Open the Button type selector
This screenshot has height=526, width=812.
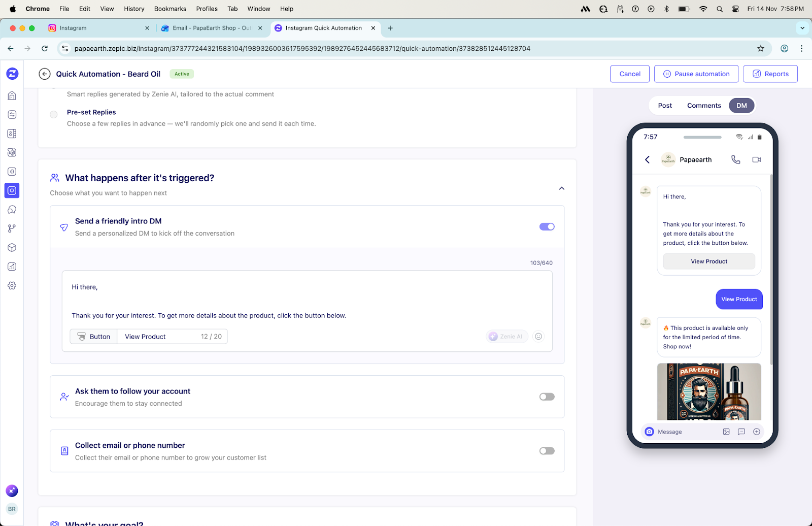coord(94,337)
